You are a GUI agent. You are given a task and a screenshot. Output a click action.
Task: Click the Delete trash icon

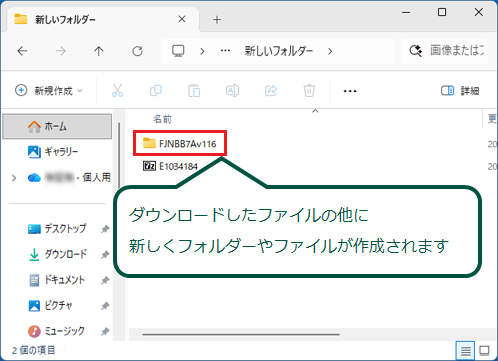click(309, 90)
